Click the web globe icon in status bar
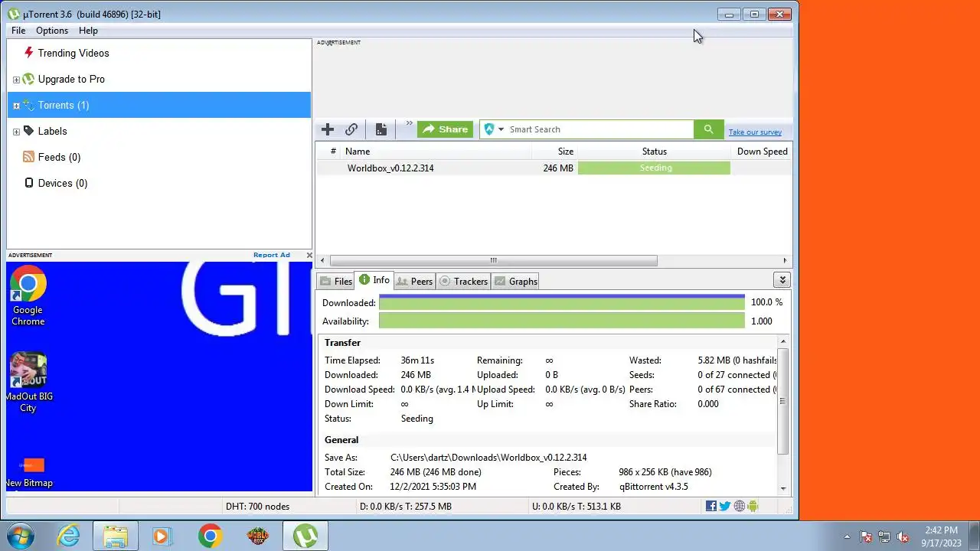 (x=739, y=506)
